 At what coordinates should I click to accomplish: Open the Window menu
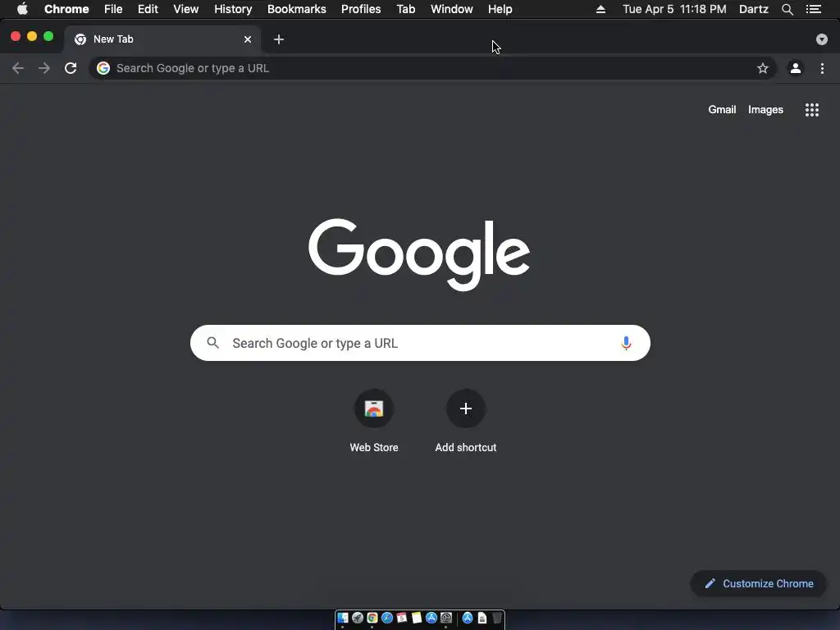pyautogui.click(x=452, y=9)
